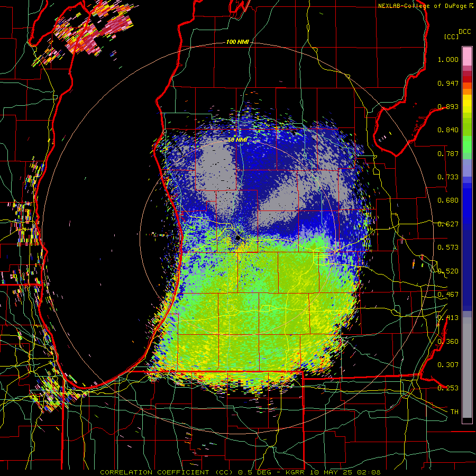Click the TH legend label
The width and height of the screenshot is (476, 476).
454,412
